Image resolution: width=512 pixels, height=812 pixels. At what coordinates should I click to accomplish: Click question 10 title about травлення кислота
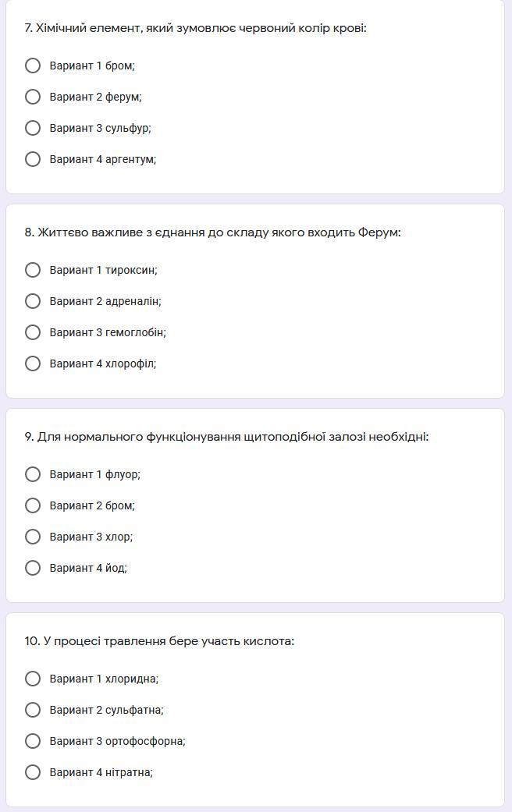pyautogui.click(x=159, y=641)
